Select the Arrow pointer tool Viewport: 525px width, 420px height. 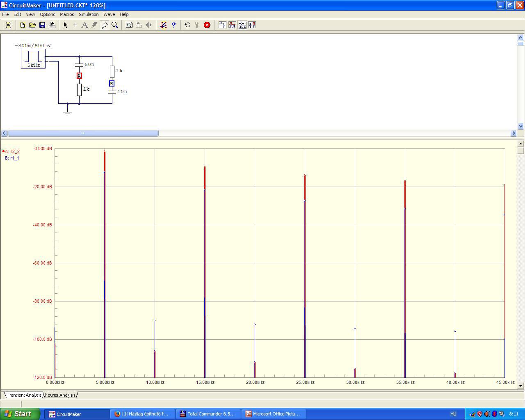pyautogui.click(x=65, y=25)
